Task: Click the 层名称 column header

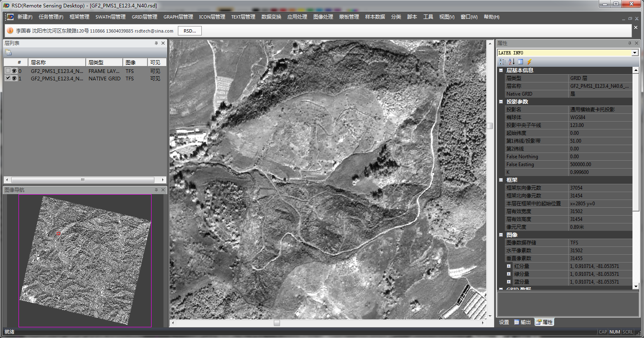Action: (57, 62)
